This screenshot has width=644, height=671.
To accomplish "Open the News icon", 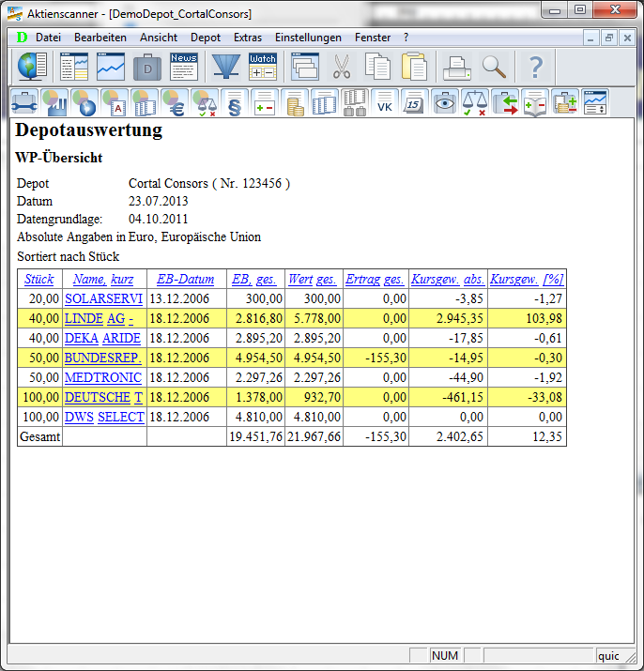I will 184,67.
